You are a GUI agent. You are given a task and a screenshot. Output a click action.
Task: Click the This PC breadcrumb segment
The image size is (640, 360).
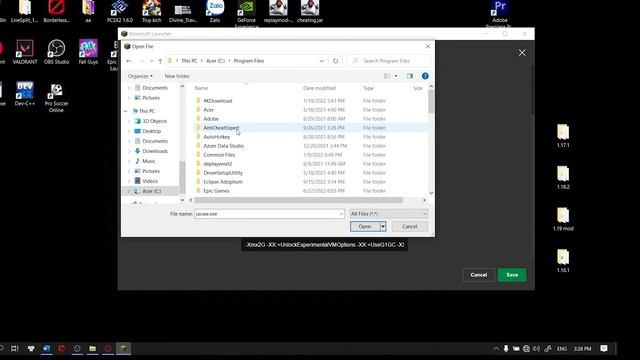[189, 61]
